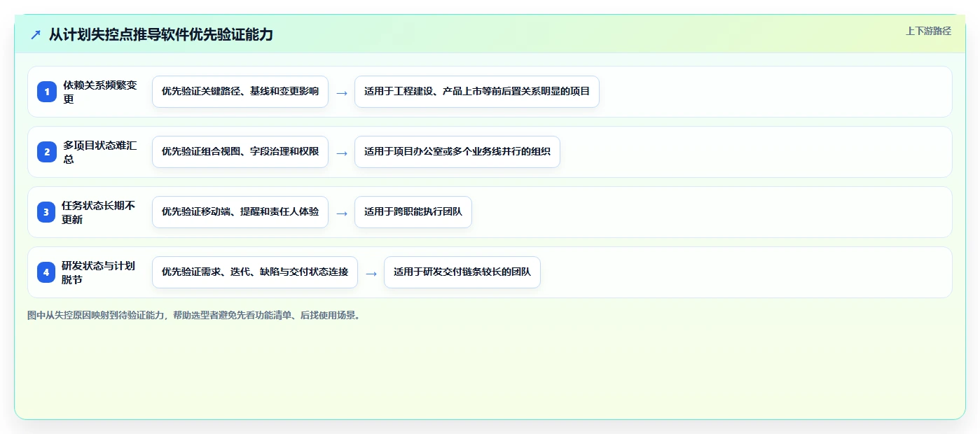This screenshot has width=980, height=434.
Task: Click the arrow after 优先验证关键路径、基线和变更影响
Action: [x=342, y=92]
